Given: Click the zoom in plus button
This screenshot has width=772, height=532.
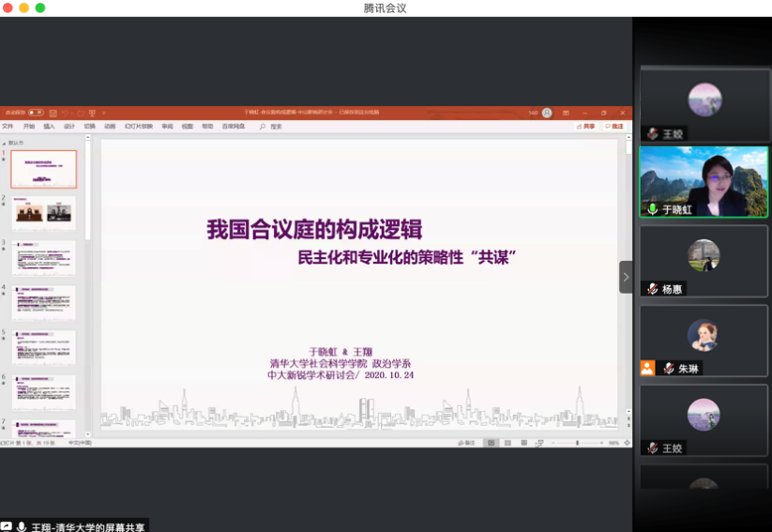Looking at the screenshot, I should [x=601, y=443].
